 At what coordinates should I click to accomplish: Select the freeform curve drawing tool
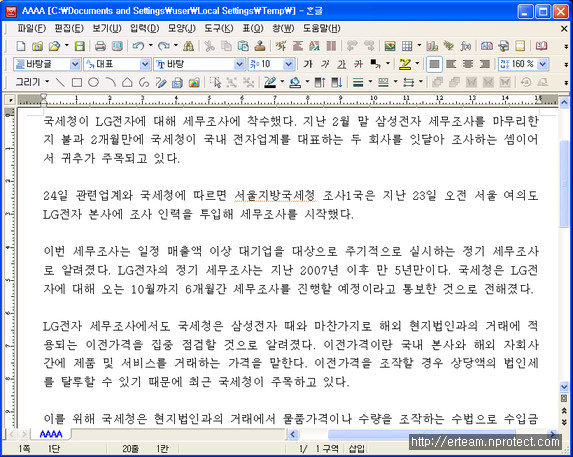(144, 83)
